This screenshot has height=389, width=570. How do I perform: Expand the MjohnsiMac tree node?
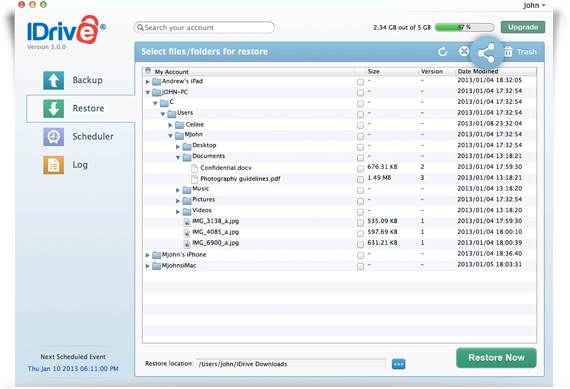(148, 266)
